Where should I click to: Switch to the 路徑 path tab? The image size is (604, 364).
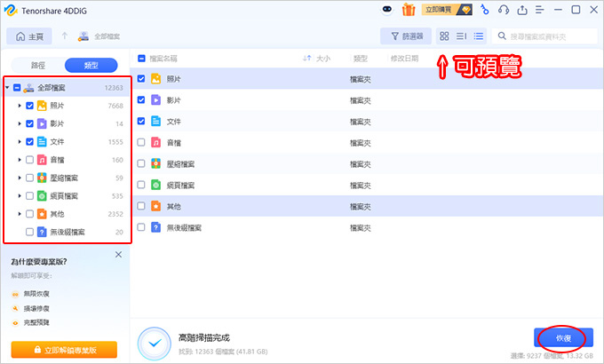38,65
